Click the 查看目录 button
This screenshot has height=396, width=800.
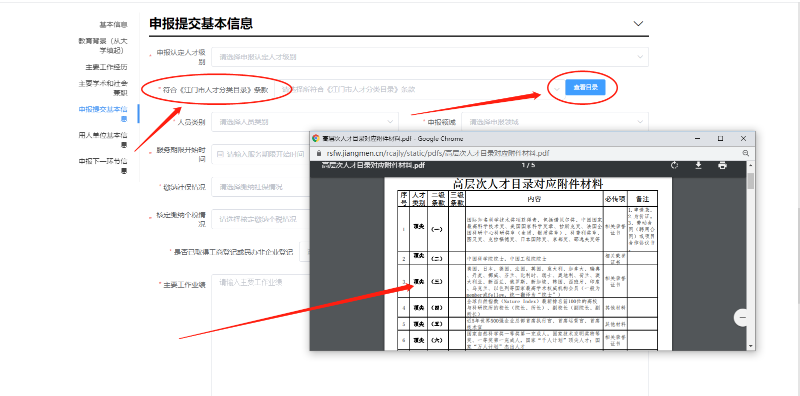585,88
